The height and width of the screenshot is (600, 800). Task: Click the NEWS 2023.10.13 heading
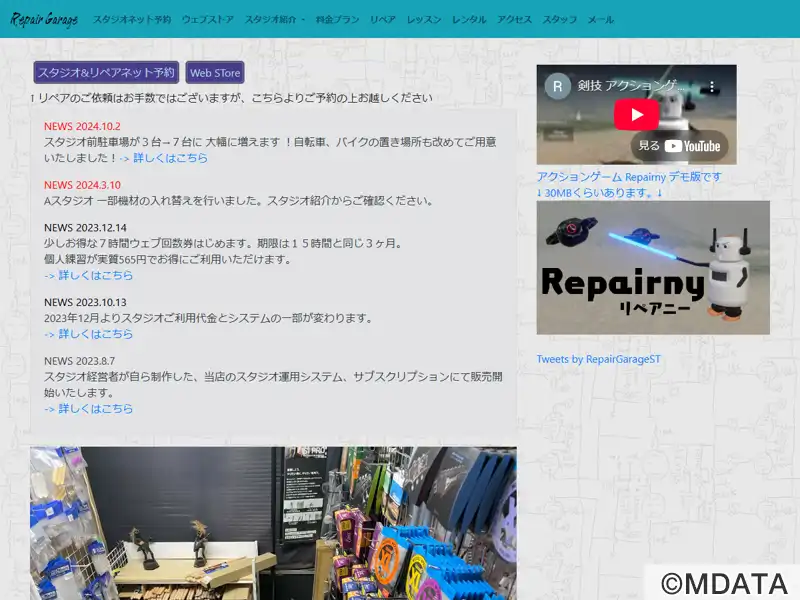(85, 303)
